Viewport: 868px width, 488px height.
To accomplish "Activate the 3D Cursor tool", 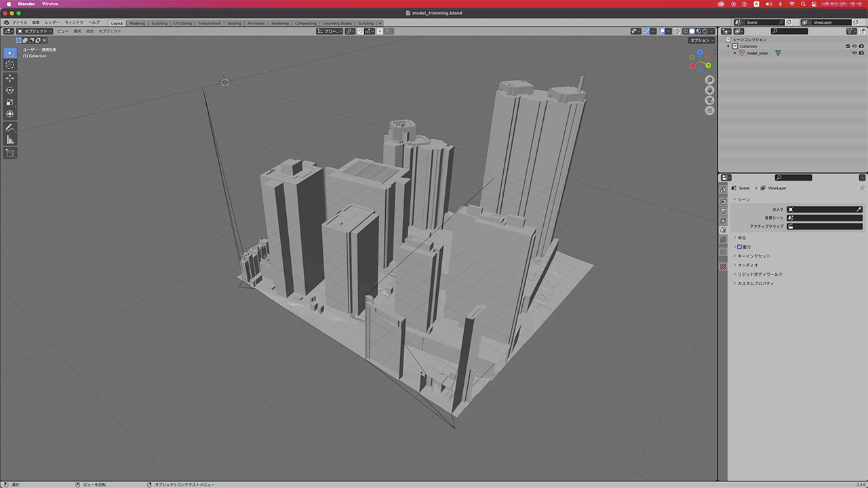I will point(10,65).
